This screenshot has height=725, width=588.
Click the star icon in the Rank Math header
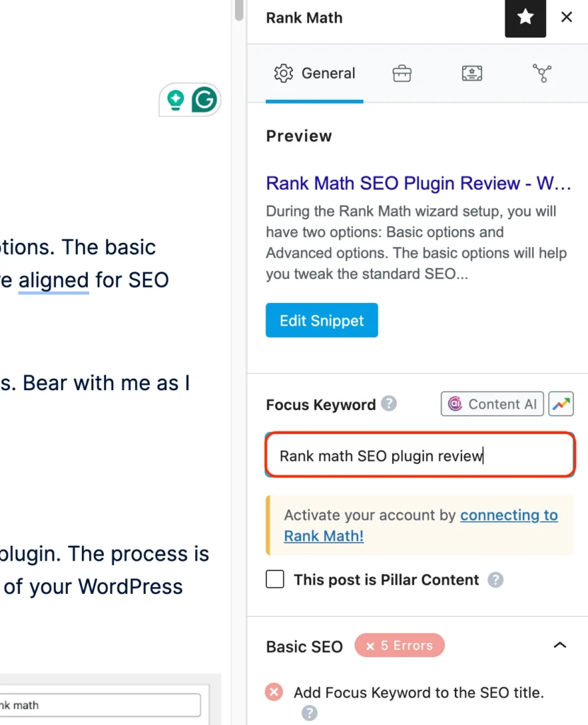pyautogui.click(x=525, y=18)
